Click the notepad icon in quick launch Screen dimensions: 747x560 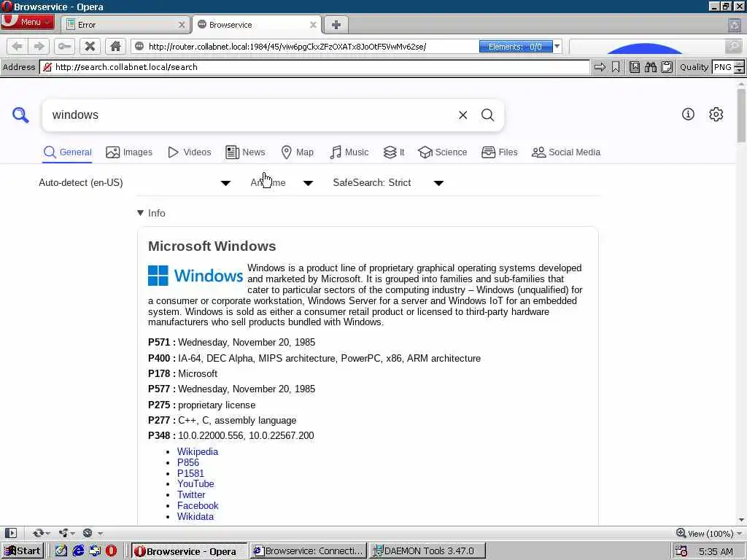(x=61, y=551)
